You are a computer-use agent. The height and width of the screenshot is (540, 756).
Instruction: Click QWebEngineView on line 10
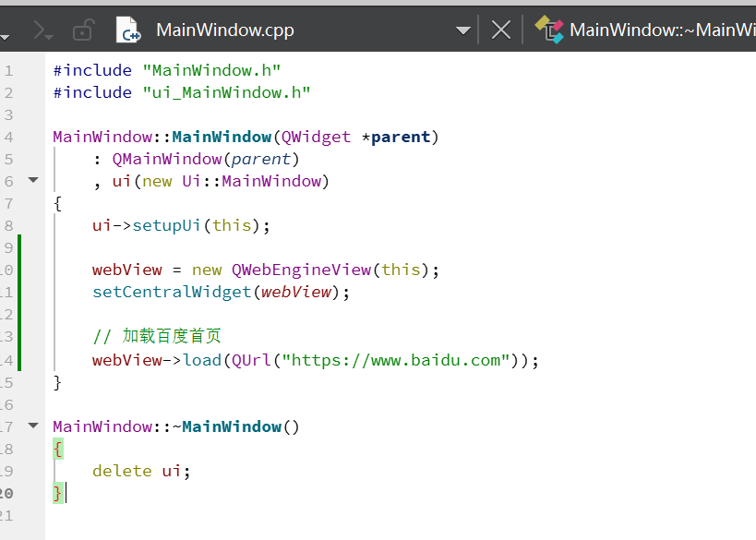[301, 270]
